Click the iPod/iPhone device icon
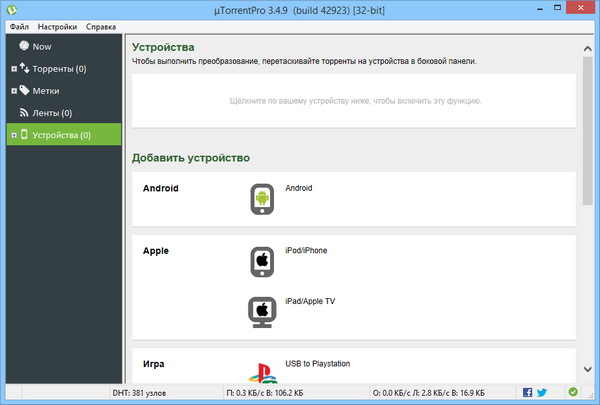This screenshot has width=600, height=405. point(262,262)
